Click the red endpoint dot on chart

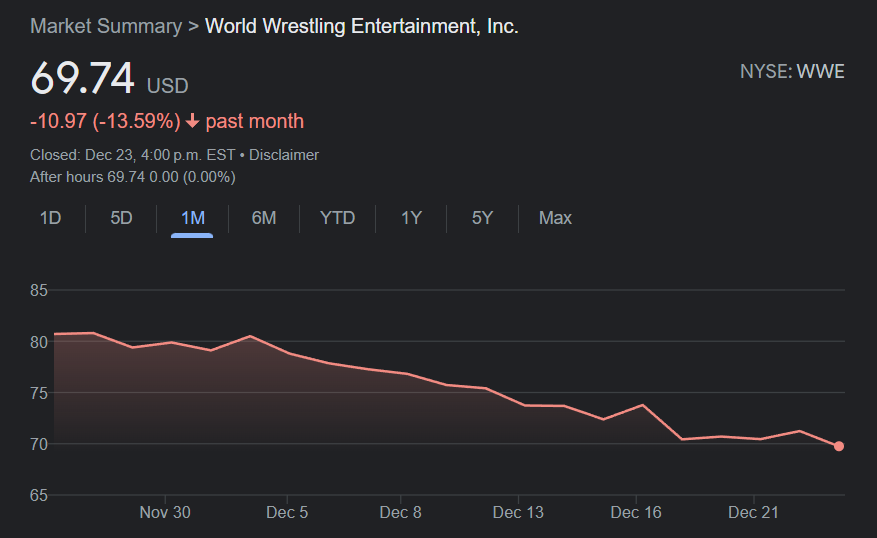pos(838,446)
